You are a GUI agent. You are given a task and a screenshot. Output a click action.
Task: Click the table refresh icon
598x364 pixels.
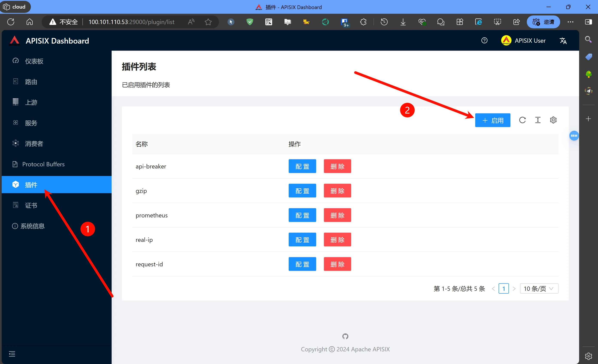pos(522,120)
